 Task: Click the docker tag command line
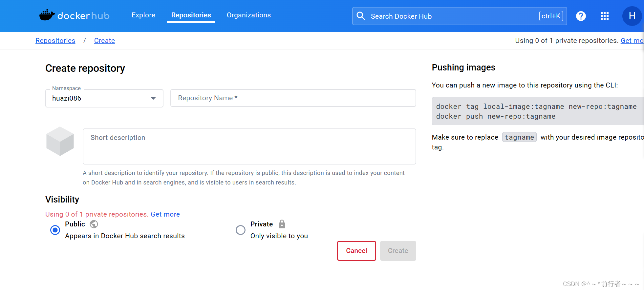(x=536, y=106)
